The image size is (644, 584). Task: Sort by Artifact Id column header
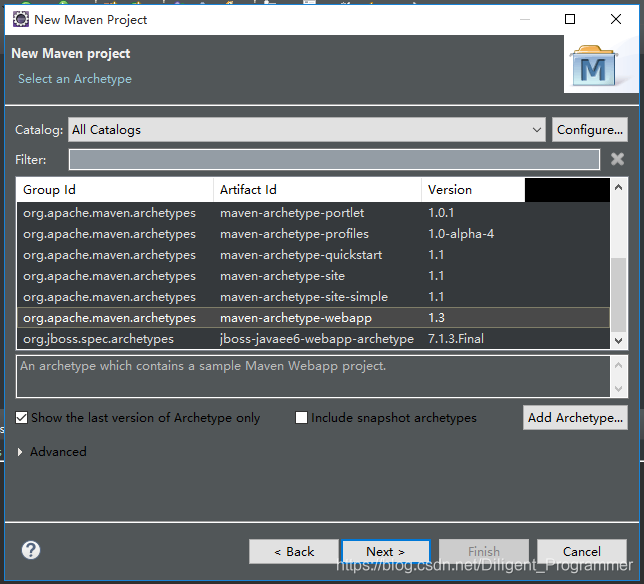pos(317,190)
